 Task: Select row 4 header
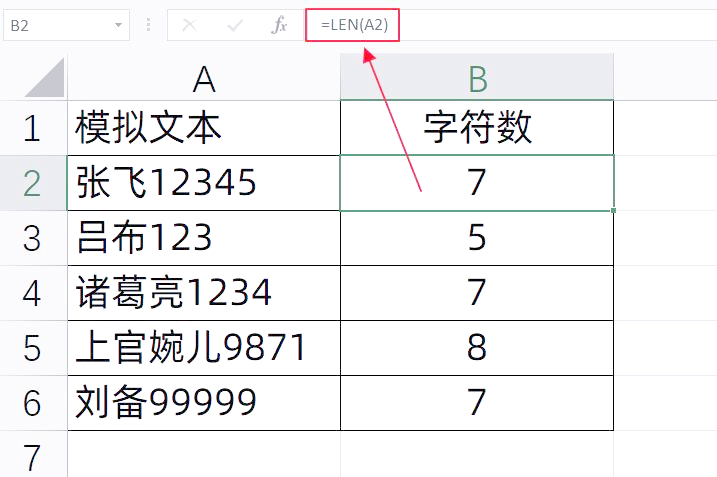(x=33, y=293)
